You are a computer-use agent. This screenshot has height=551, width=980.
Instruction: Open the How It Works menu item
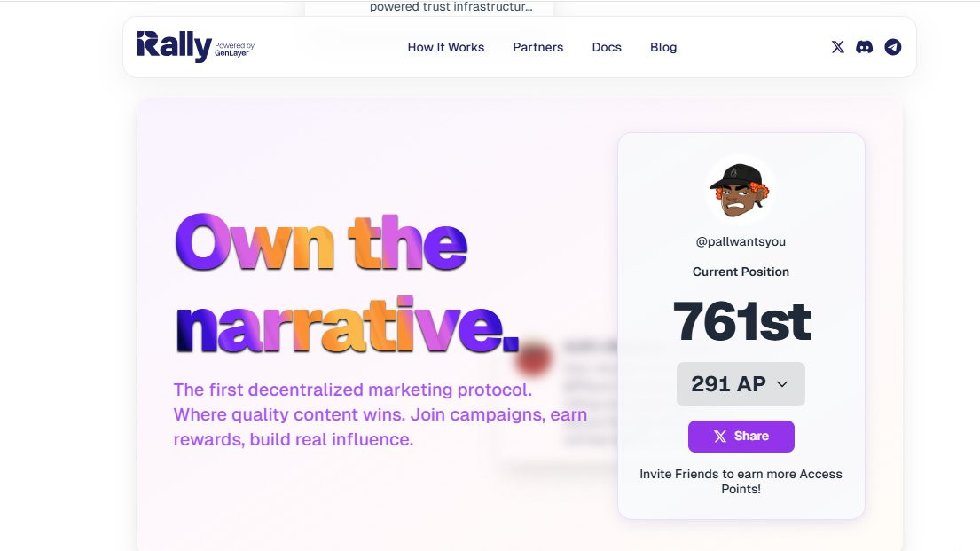coord(445,47)
